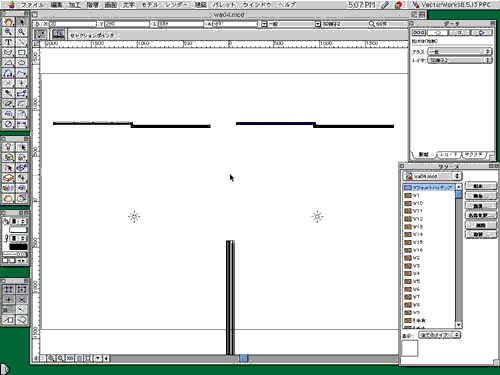Screen dimensions: 500x375
Task: Click the black pen color swatch
Action: pyautogui.click(x=18, y=247)
